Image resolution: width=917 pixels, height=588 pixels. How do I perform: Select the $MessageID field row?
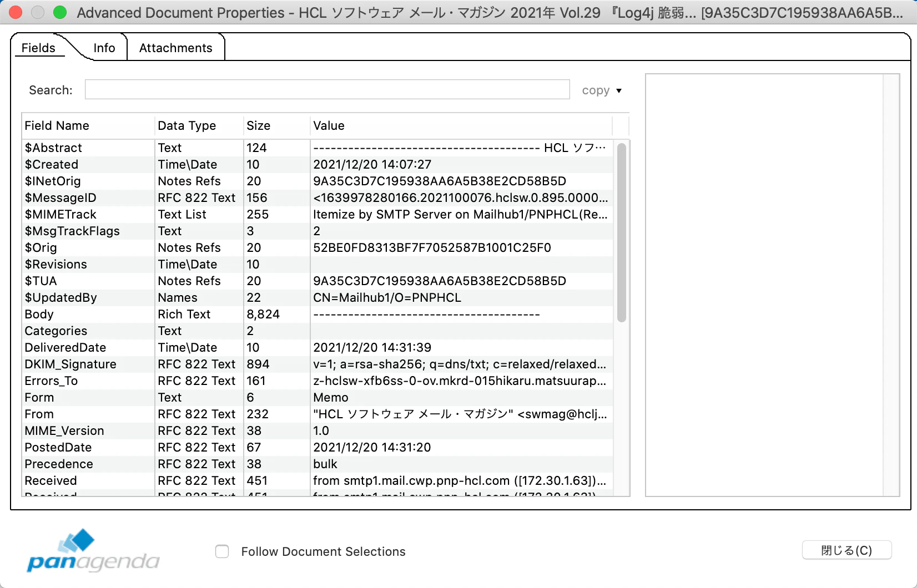tap(318, 198)
